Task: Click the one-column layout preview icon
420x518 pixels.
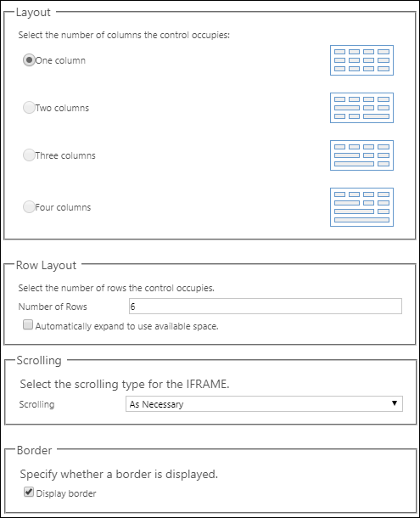Action: 361,60
